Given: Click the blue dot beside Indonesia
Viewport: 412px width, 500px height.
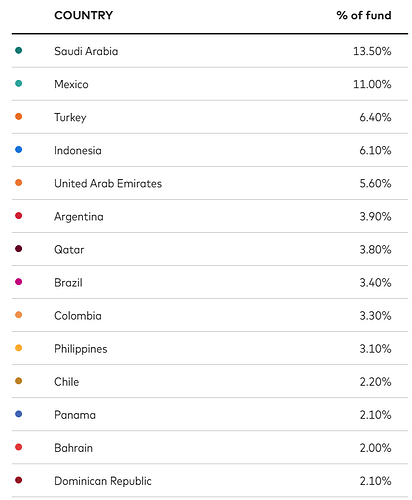Looking at the screenshot, I should coord(19,149).
